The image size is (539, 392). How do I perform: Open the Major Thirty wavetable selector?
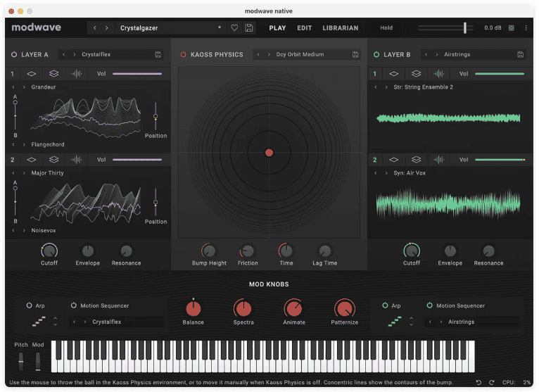(47, 173)
